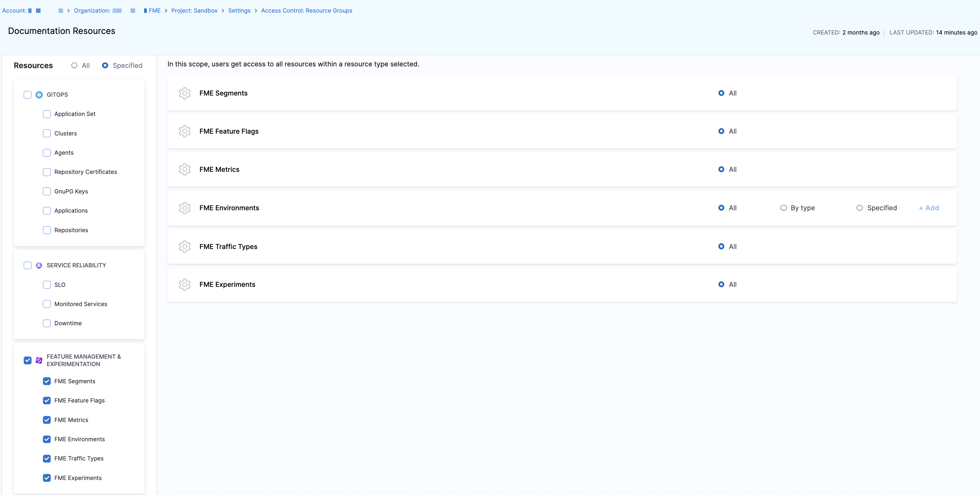
Task: Click the gear icon beside FME Environments
Action: [x=185, y=208]
